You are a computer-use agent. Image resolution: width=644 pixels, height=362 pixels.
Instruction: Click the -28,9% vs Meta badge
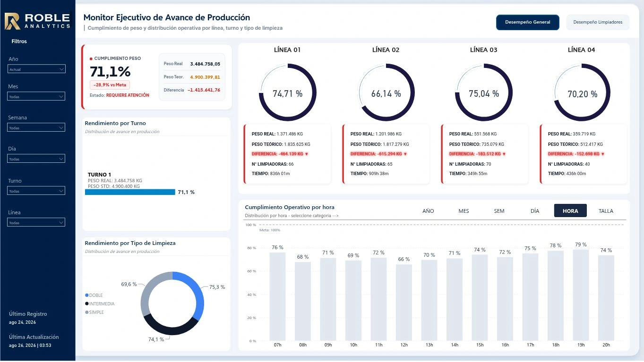point(110,85)
